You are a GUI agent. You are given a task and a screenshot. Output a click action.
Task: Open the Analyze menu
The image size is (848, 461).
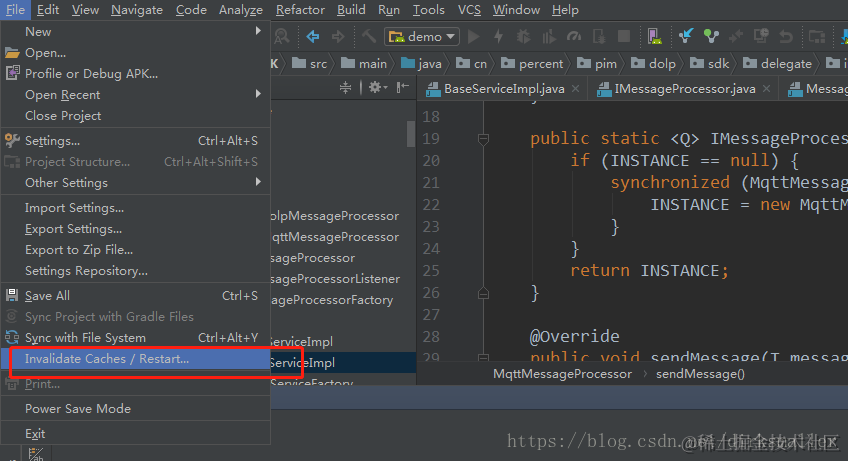(241, 10)
